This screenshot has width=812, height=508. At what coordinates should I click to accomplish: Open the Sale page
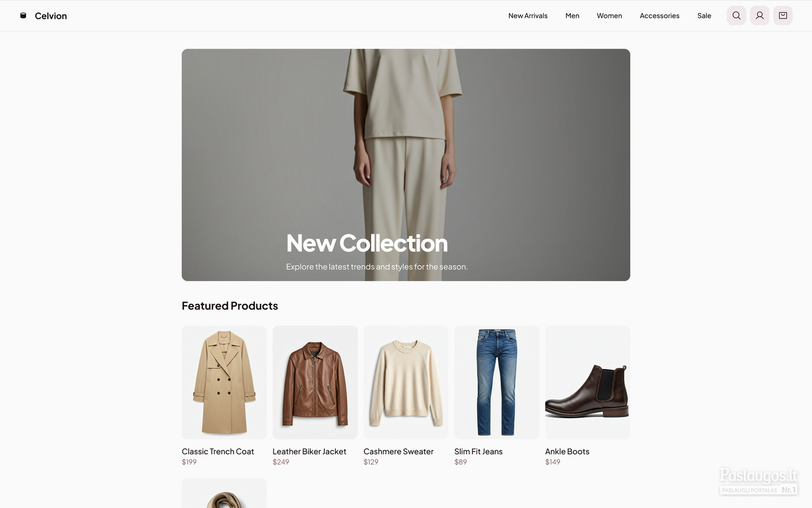tap(704, 16)
